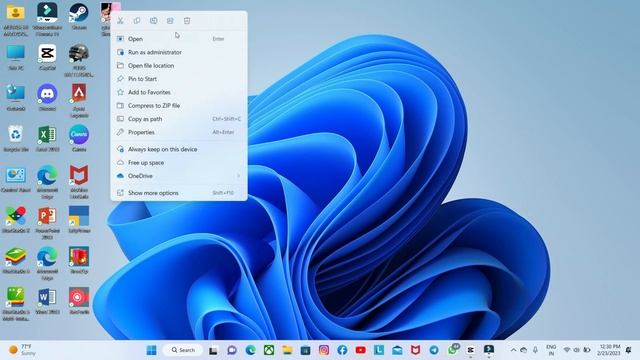
Task: Select the Steam desktop icon
Action: [79, 17]
